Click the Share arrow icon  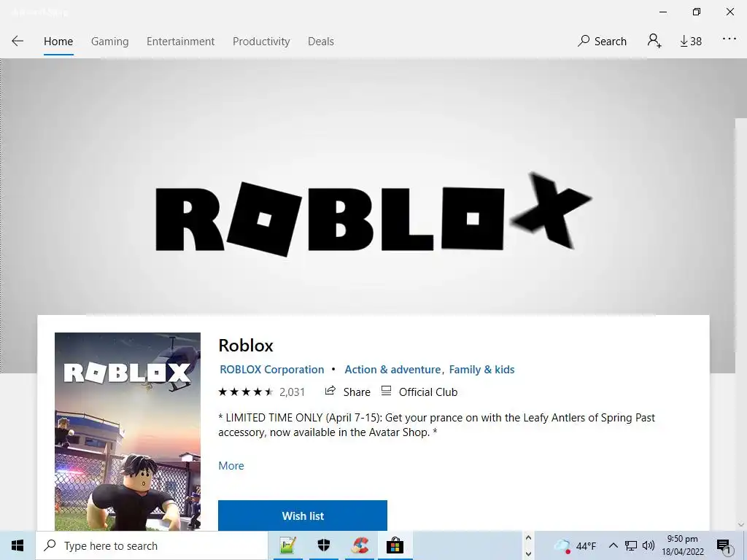pos(330,391)
